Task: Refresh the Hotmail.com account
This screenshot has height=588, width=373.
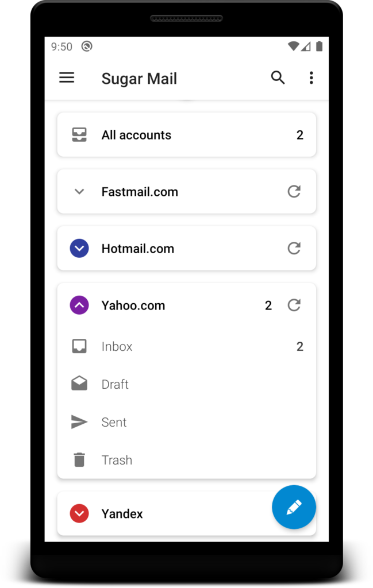Action: 294,248
